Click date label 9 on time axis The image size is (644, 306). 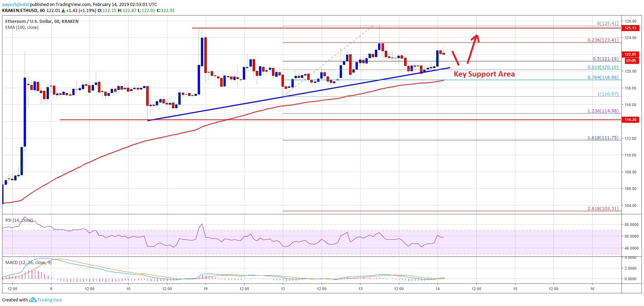(x=51, y=289)
